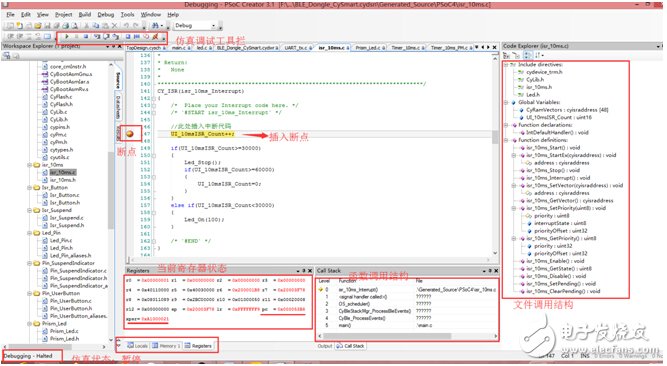This screenshot has width=667, height=366.
Task: Collapse the Pin_UserButton folder node
Action: click(x=30, y=293)
